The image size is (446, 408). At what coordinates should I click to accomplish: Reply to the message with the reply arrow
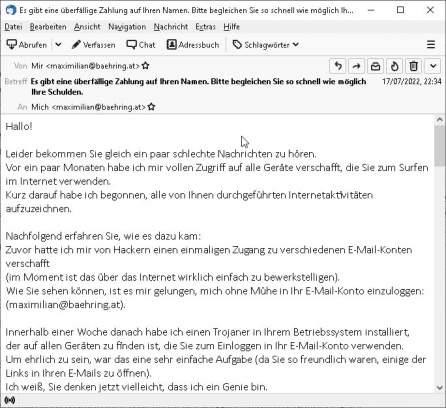[x=338, y=66]
